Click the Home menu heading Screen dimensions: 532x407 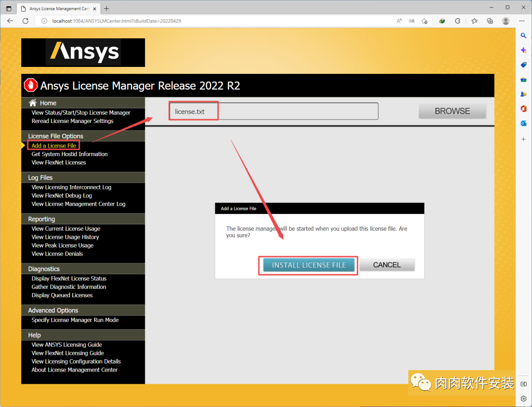click(48, 103)
